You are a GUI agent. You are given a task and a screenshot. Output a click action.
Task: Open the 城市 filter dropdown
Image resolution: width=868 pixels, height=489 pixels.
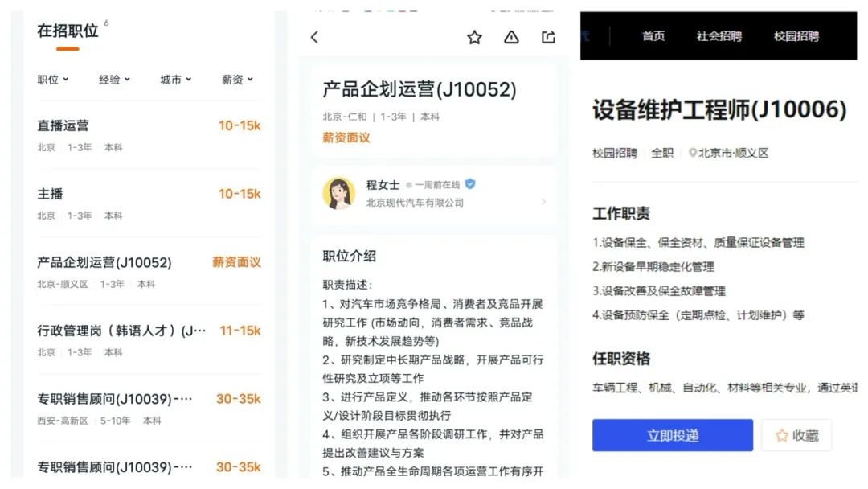pyautogui.click(x=175, y=80)
